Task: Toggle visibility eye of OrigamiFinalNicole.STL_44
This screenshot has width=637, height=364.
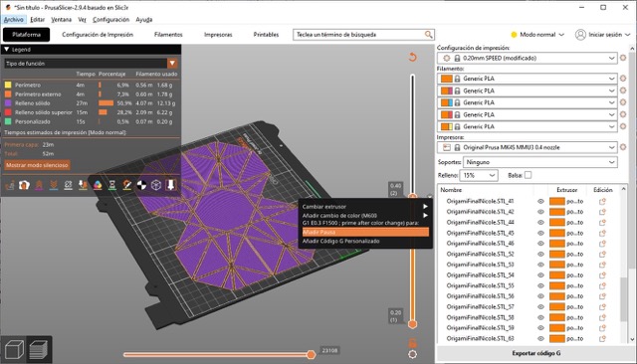Action: pos(540,223)
